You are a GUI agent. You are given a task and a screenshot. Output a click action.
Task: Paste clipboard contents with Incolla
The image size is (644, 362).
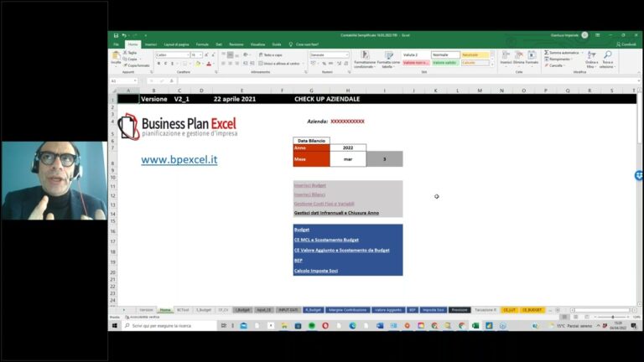tap(116, 58)
